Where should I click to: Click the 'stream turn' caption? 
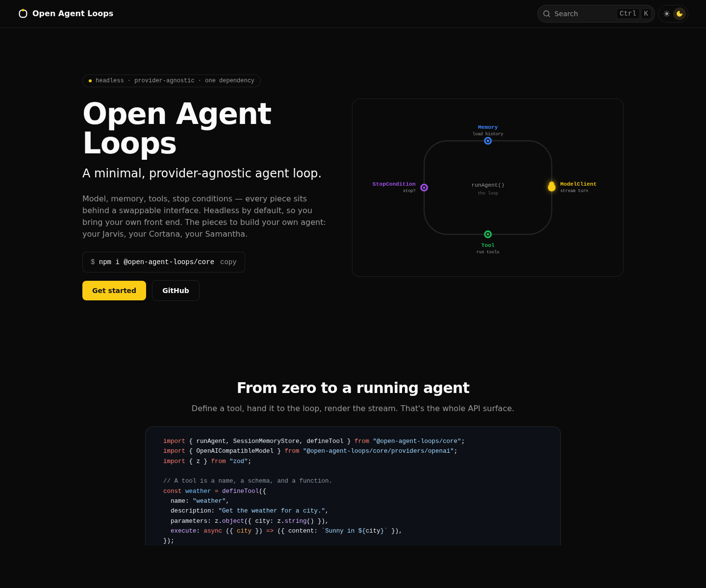pyautogui.click(x=574, y=191)
